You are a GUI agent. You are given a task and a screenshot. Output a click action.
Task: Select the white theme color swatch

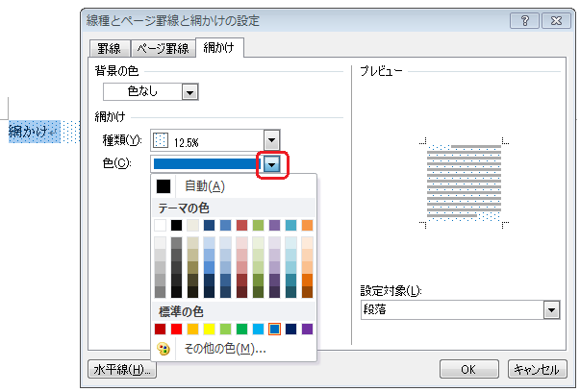point(161,225)
